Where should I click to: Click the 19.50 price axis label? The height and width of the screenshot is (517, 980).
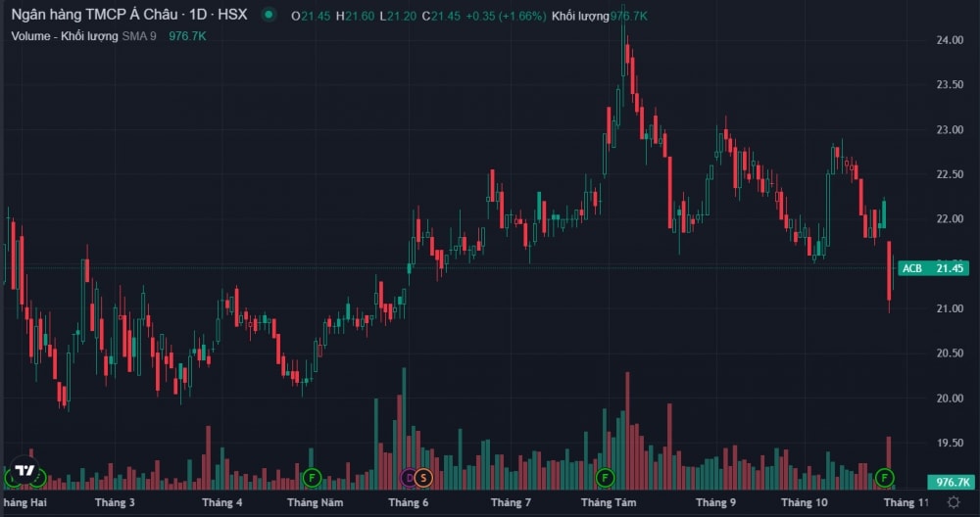(x=948, y=443)
